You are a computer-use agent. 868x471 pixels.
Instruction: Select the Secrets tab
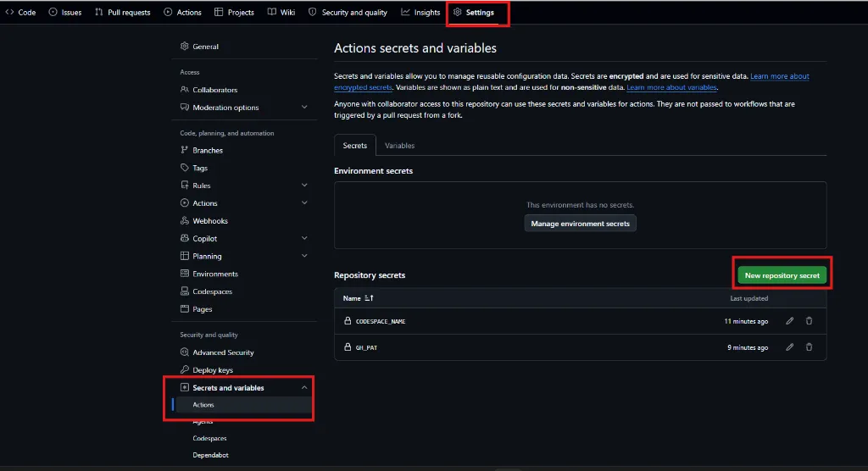355,146
